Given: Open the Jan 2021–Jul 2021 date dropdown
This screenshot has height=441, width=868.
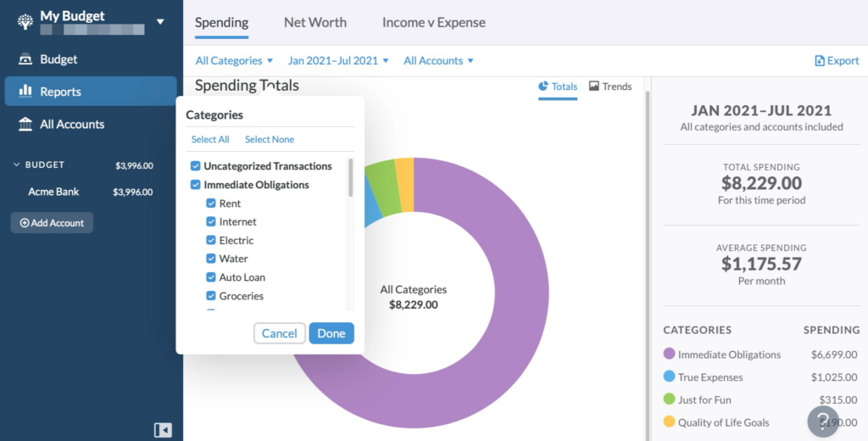Looking at the screenshot, I should click(x=338, y=61).
